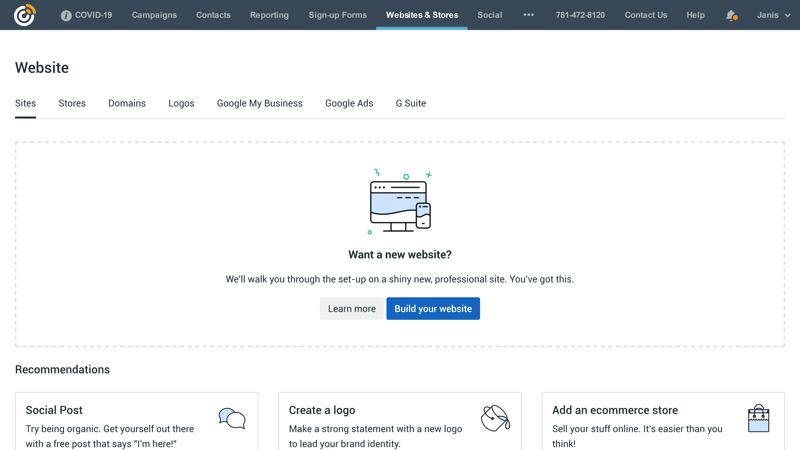Expand the Janis account dropdown
Image resolution: width=800 pixels, height=450 pixels.
pyautogui.click(x=773, y=15)
